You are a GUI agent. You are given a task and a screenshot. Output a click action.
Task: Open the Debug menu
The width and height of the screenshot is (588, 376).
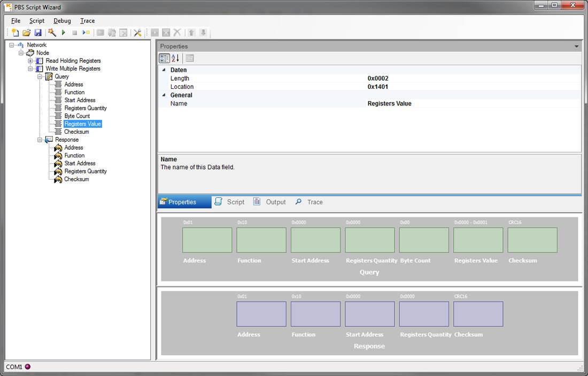tap(62, 21)
